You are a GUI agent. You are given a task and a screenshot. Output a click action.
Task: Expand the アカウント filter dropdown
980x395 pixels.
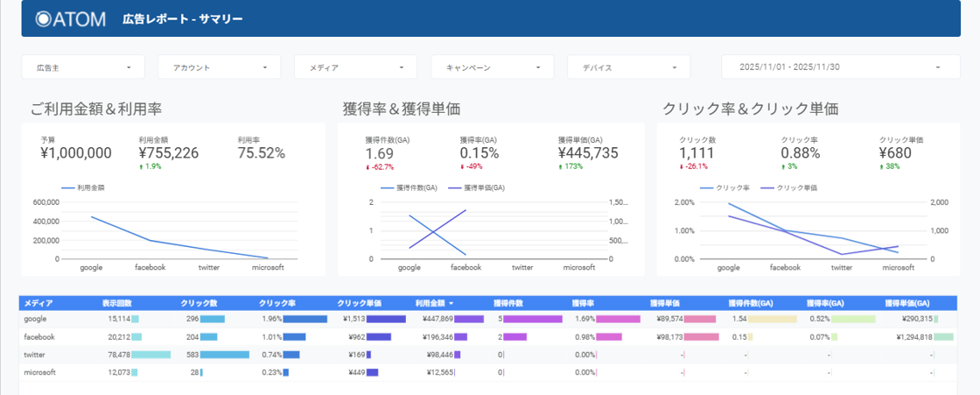click(219, 67)
